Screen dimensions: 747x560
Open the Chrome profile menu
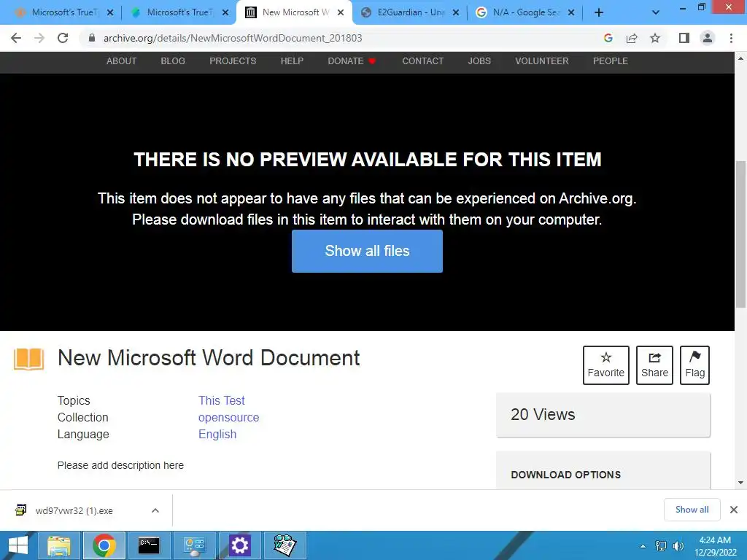pos(708,38)
